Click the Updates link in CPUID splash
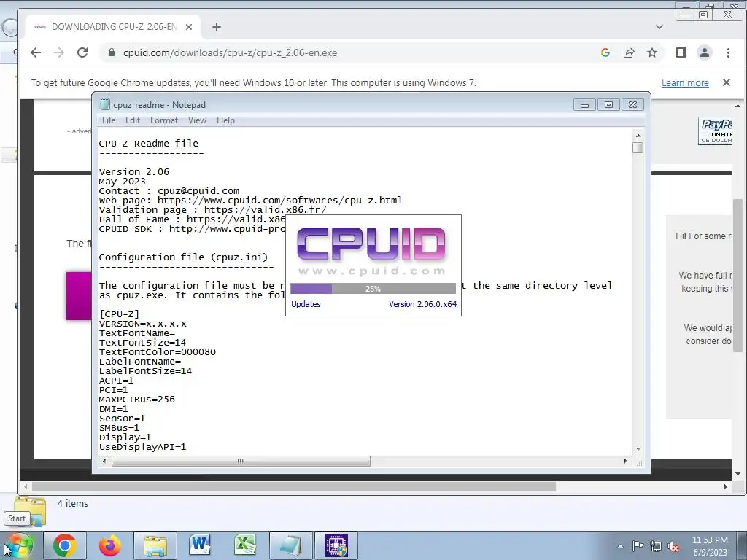Image resolution: width=747 pixels, height=560 pixels. pyautogui.click(x=306, y=304)
